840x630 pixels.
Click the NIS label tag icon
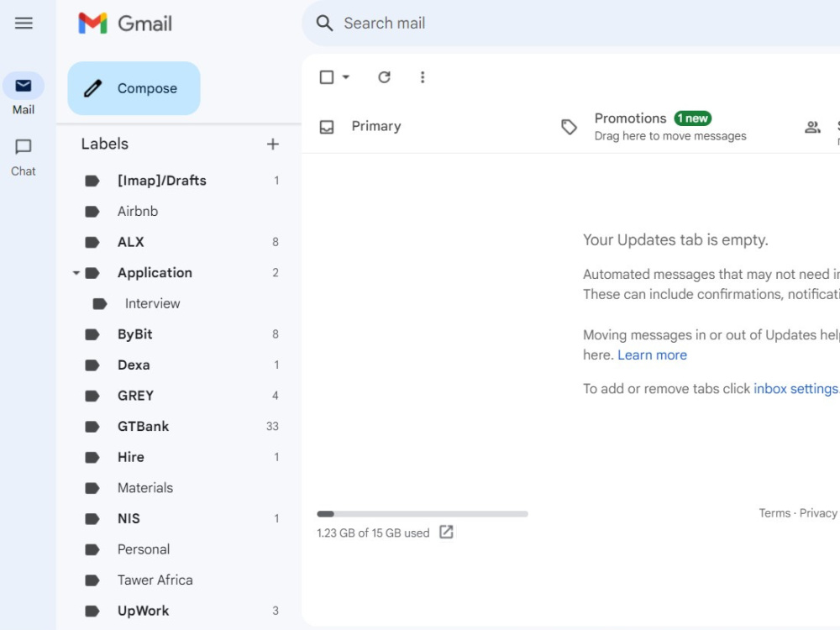click(92, 518)
